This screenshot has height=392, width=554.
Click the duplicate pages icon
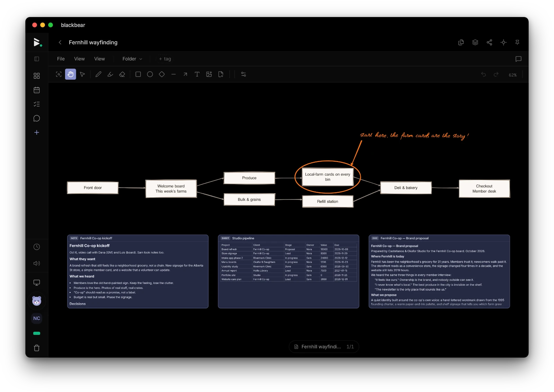click(461, 42)
